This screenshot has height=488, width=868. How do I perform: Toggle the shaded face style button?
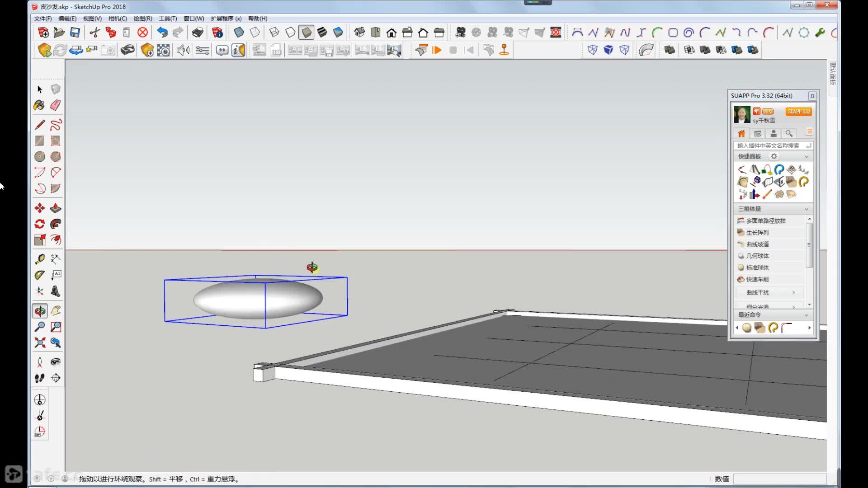(307, 33)
